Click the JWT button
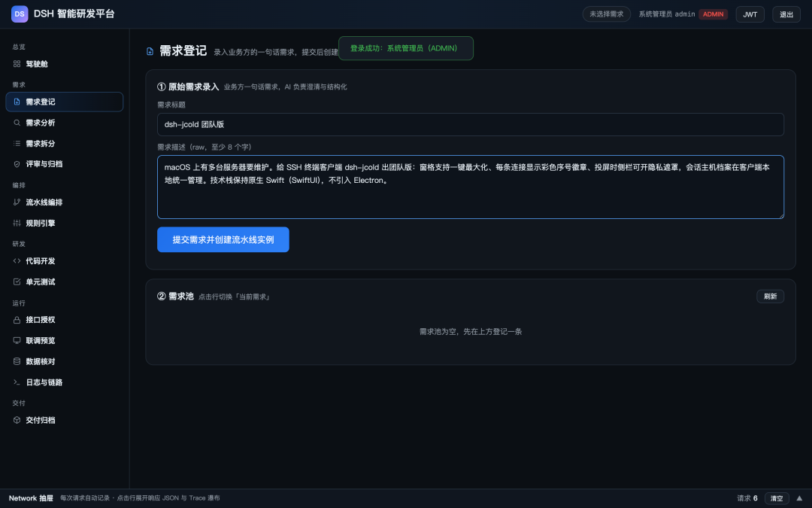Screen dimensions: 812x508 (750, 14)
